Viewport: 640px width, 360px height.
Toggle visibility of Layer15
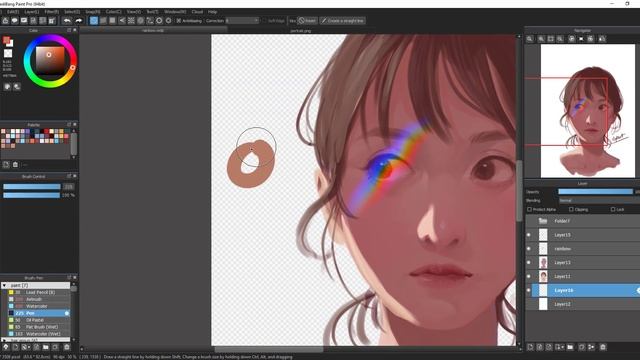(529, 235)
